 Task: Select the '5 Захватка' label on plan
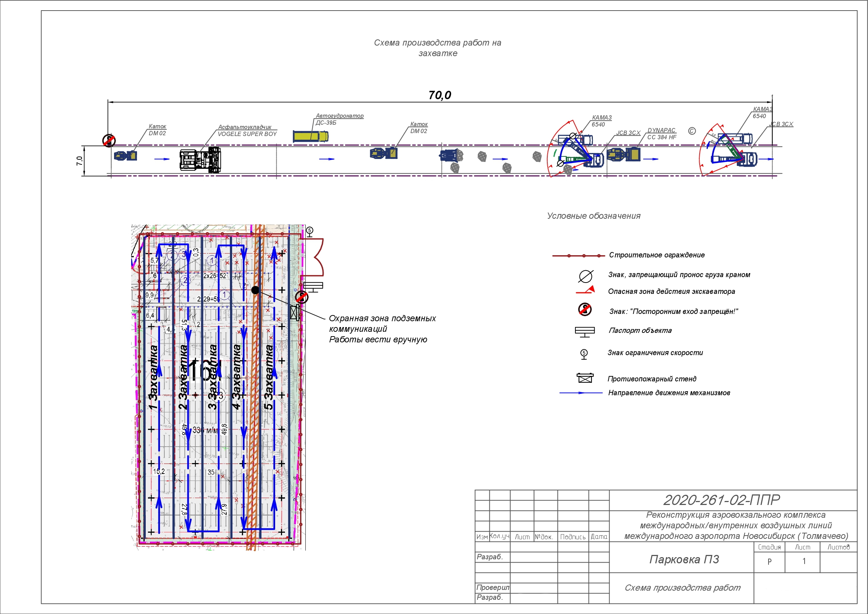[269, 377]
